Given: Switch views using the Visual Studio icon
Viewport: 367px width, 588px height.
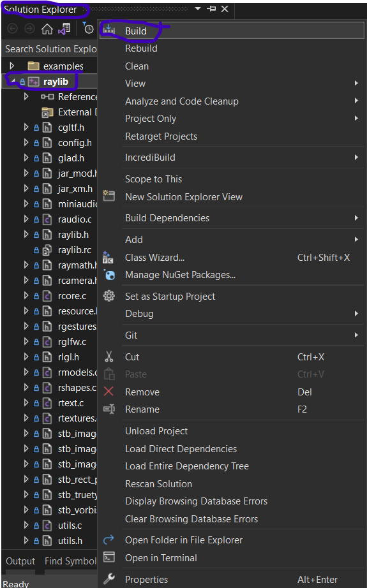Looking at the screenshot, I should tap(64, 29).
